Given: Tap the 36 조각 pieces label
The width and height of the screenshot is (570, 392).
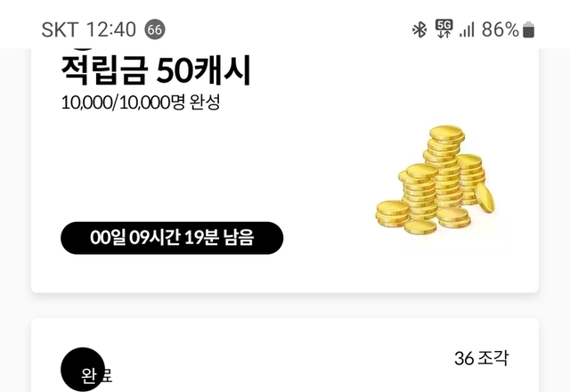Looking at the screenshot, I should tap(481, 358).
